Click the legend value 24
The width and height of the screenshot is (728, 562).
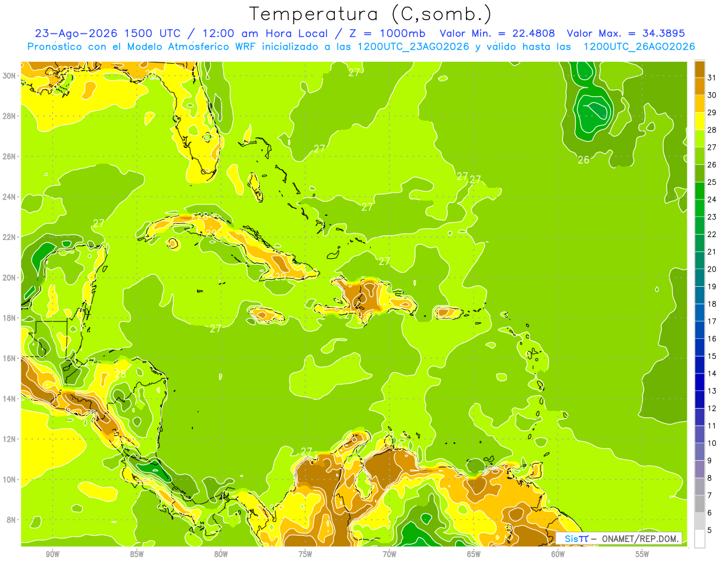coord(712,199)
